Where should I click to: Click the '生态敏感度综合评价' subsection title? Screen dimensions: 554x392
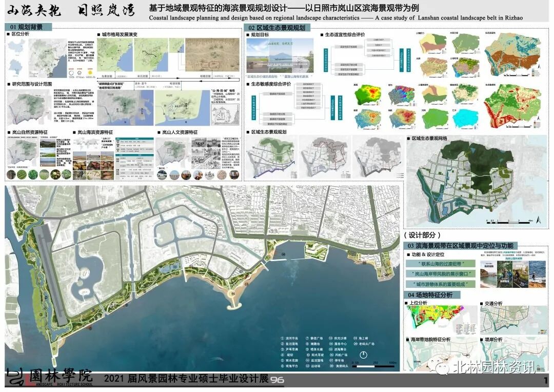pyautogui.click(x=271, y=84)
